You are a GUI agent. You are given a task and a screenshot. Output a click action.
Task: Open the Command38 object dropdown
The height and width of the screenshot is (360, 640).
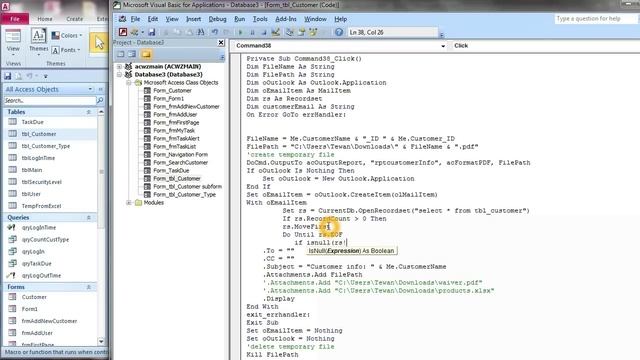(x=443, y=46)
